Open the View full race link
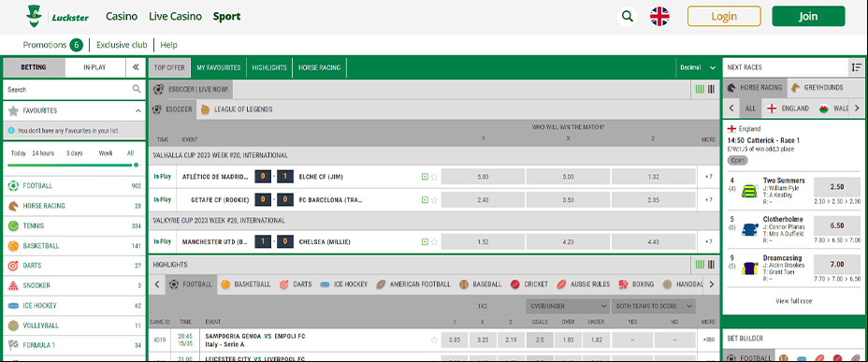The width and height of the screenshot is (868, 362). point(794,301)
